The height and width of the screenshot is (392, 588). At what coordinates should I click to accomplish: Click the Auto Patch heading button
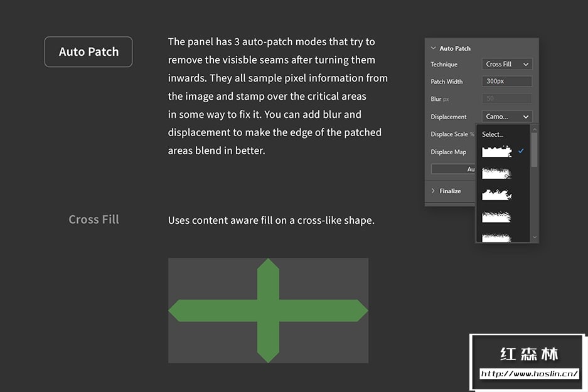(x=88, y=51)
